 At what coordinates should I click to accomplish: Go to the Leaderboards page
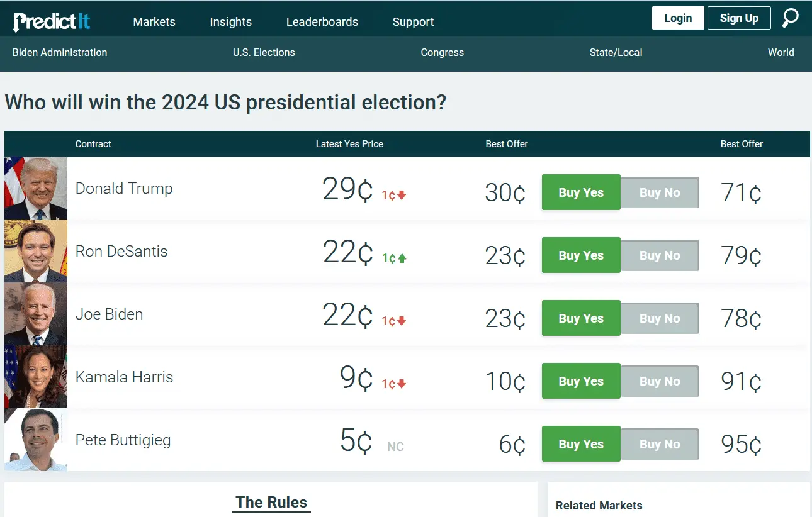[x=322, y=22]
